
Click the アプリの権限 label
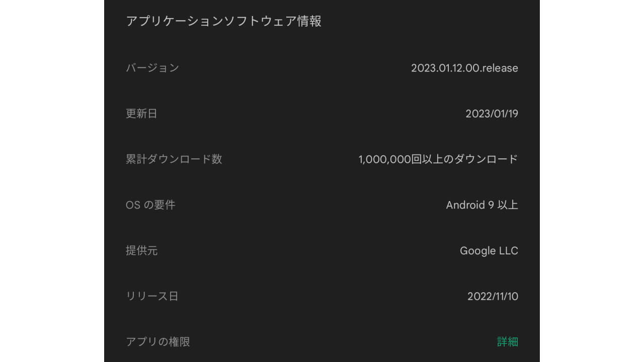pos(158,342)
